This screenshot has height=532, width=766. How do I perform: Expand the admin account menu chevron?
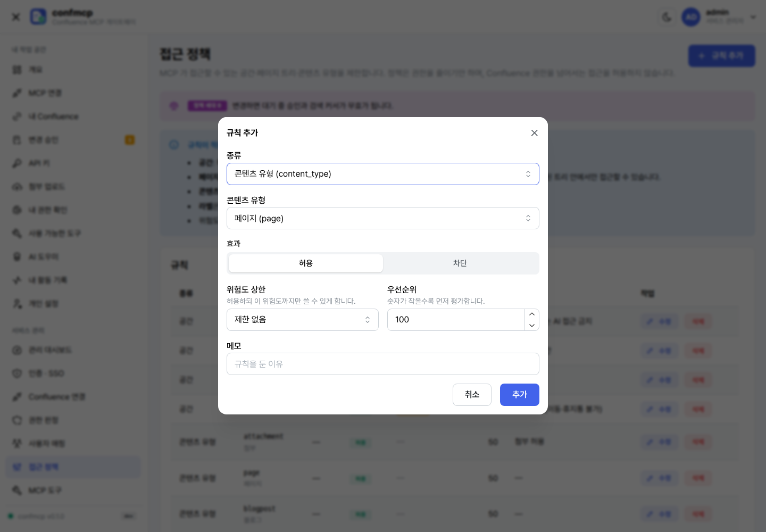point(753,17)
